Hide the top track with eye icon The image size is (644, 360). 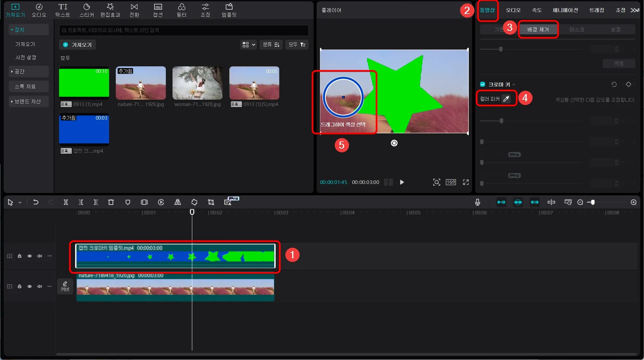30,256
